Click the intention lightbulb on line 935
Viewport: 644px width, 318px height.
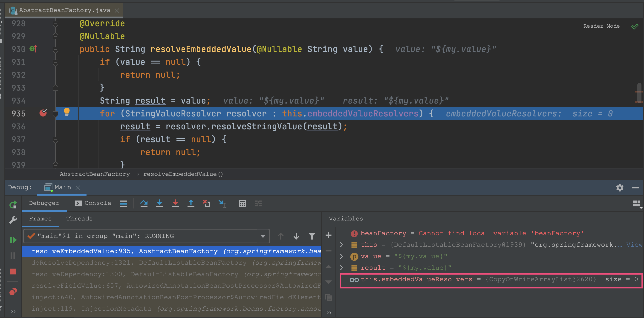pyautogui.click(x=66, y=112)
